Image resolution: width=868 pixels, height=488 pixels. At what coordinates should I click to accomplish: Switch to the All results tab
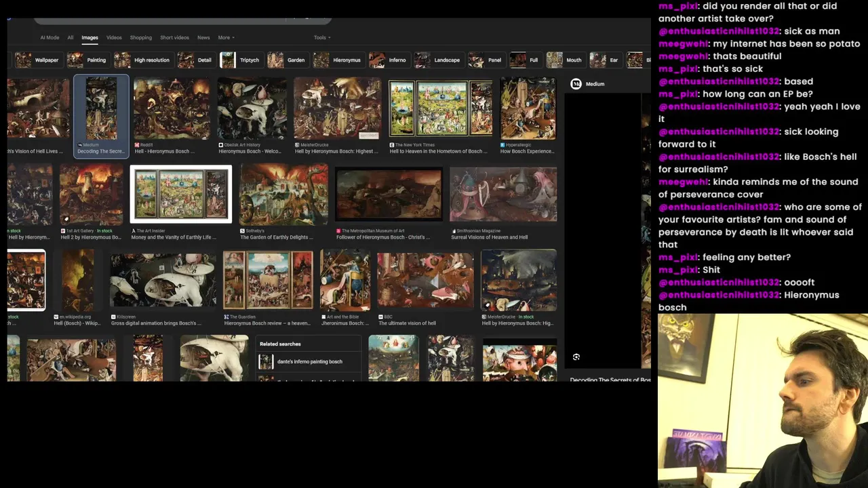(x=70, y=37)
